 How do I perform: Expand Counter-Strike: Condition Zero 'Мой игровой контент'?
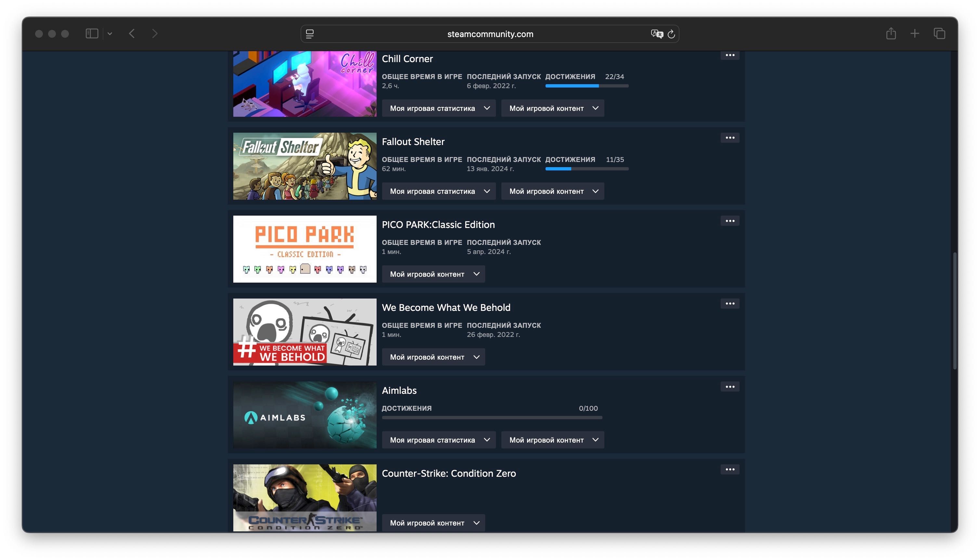click(433, 523)
